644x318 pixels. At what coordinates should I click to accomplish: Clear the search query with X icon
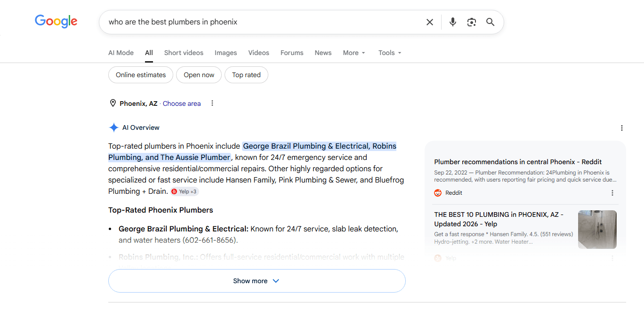[x=429, y=22]
